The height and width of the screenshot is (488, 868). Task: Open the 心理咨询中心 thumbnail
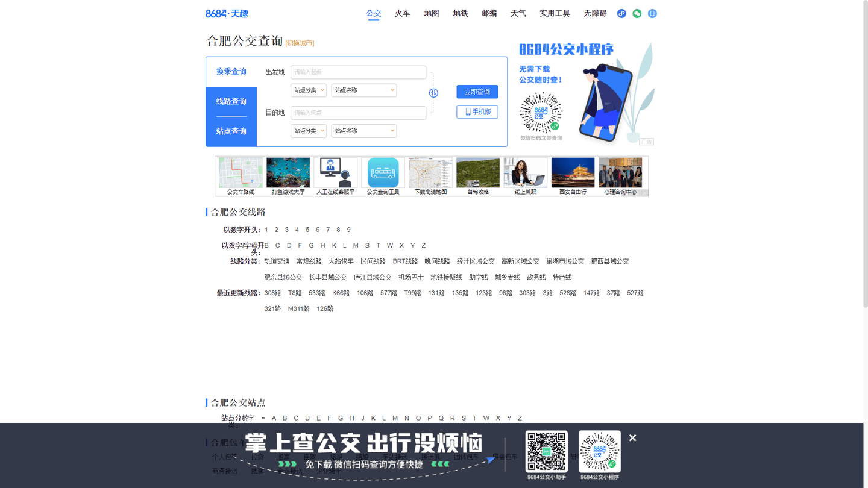click(x=620, y=176)
